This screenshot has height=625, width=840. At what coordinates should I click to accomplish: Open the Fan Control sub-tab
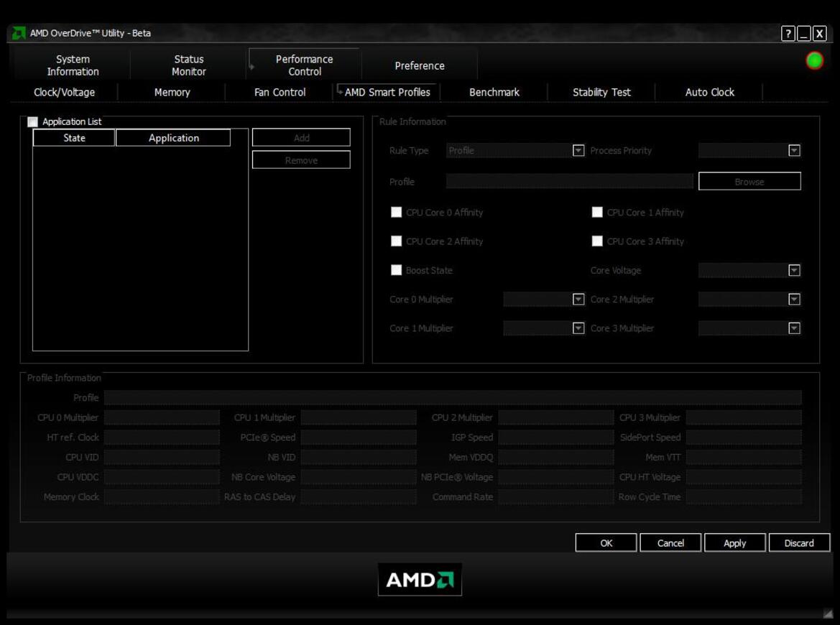coord(280,92)
